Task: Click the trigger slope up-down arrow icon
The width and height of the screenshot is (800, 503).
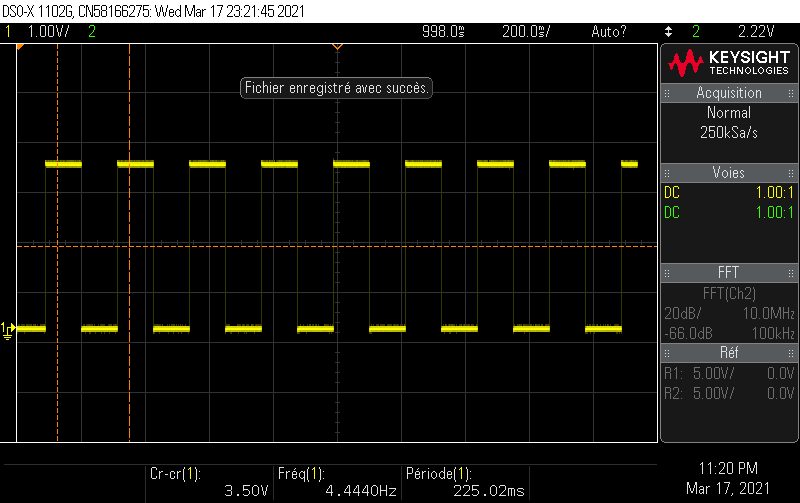Action: tap(668, 32)
